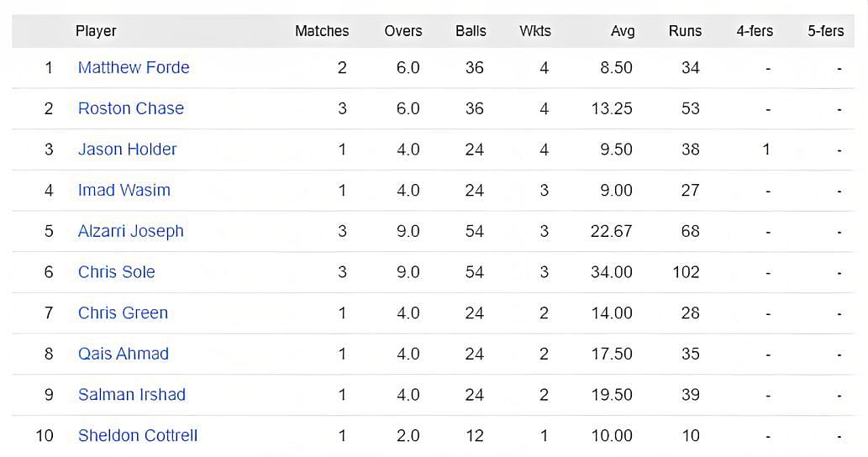Open the Chris Sole player link

coord(116,272)
